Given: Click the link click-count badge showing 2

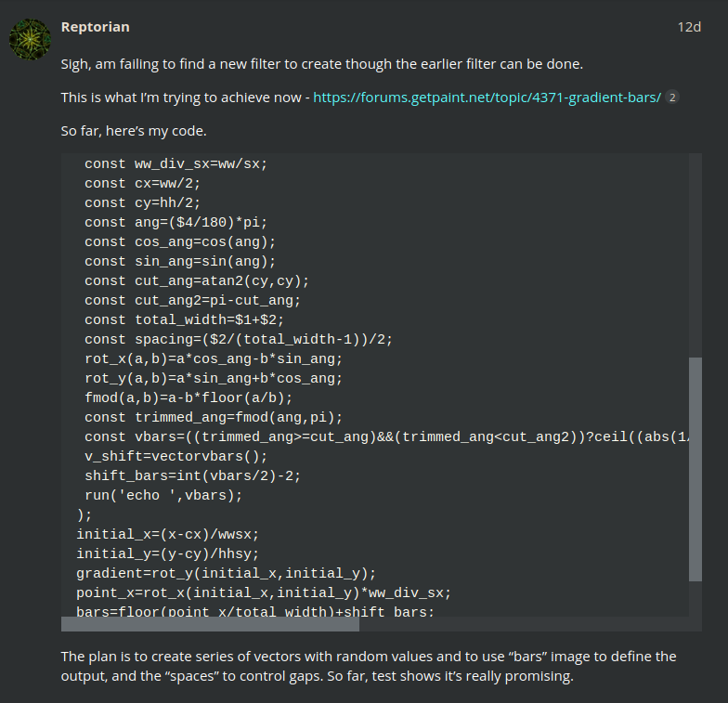Looking at the screenshot, I should pyautogui.click(x=672, y=98).
